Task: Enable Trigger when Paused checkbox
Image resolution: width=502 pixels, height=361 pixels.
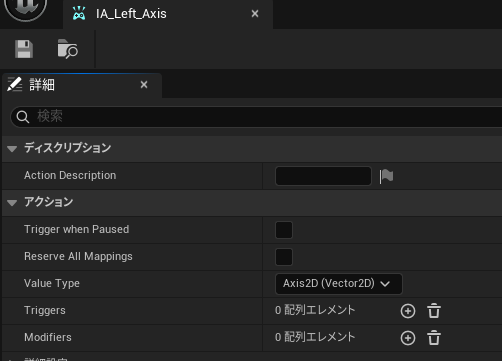Action: 284,230
